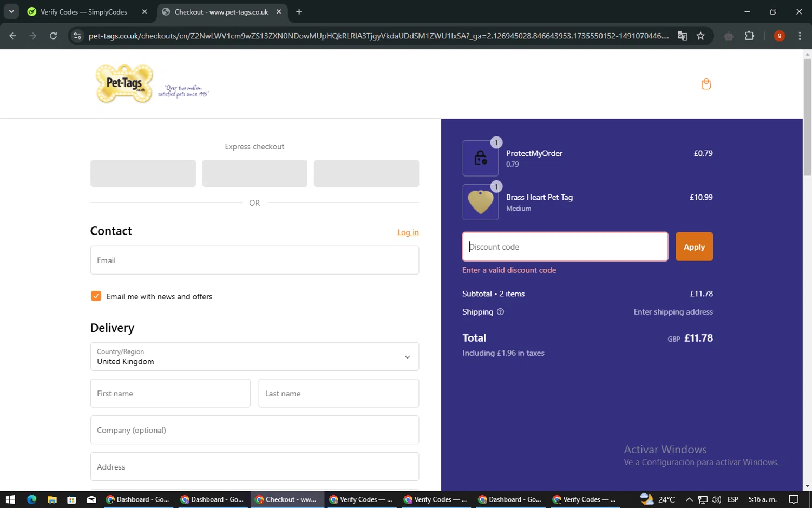The image size is (812, 508).
Task: Open the shopping bag cart icon
Action: coord(706,84)
